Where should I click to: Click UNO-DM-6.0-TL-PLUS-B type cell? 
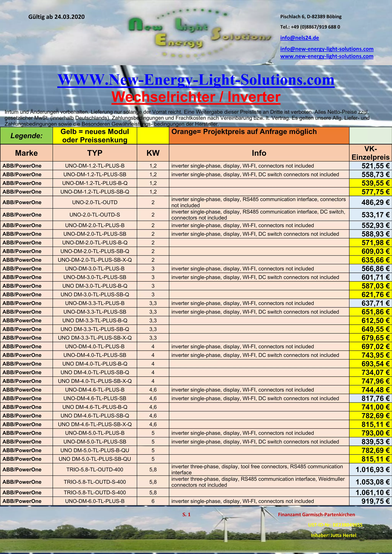95,501
